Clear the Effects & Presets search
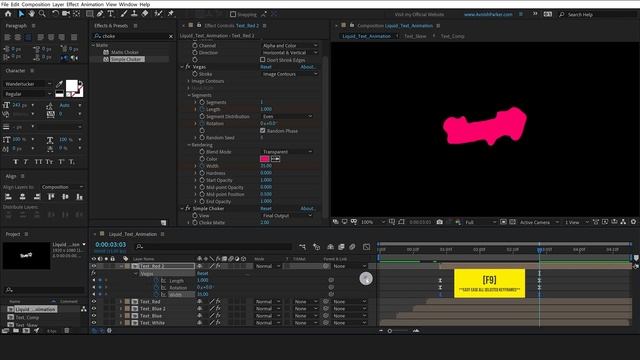Image resolution: width=640 pixels, height=360 pixels. [x=171, y=36]
